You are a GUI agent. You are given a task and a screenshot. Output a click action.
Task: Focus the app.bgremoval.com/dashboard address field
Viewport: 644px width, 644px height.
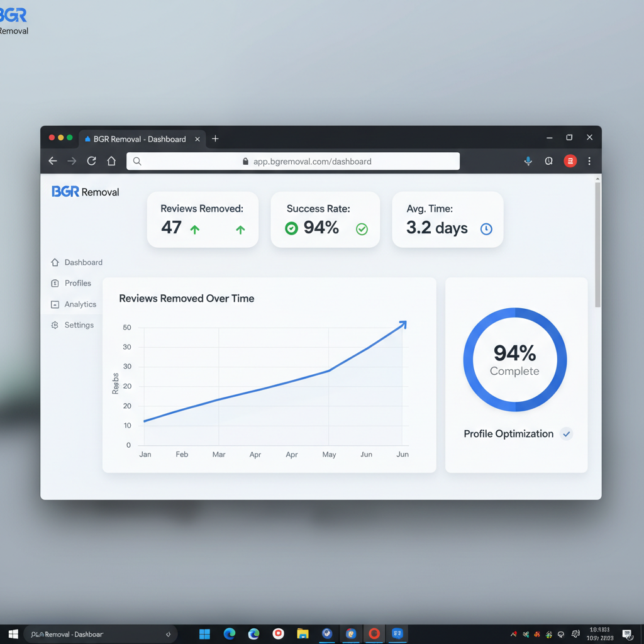[x=293, y=162]
